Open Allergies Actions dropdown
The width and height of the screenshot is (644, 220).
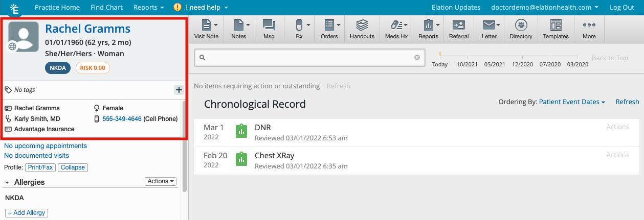pos(161,181)
